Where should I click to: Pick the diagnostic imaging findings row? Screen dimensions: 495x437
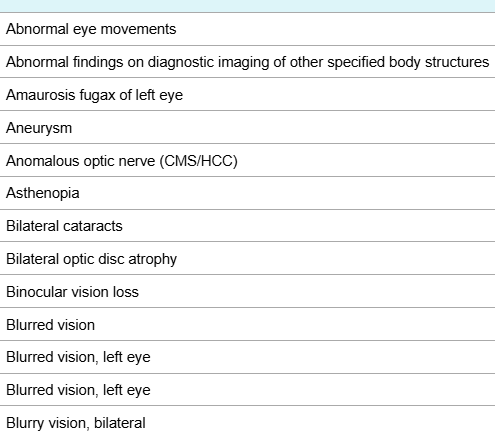tap(247, 62)
